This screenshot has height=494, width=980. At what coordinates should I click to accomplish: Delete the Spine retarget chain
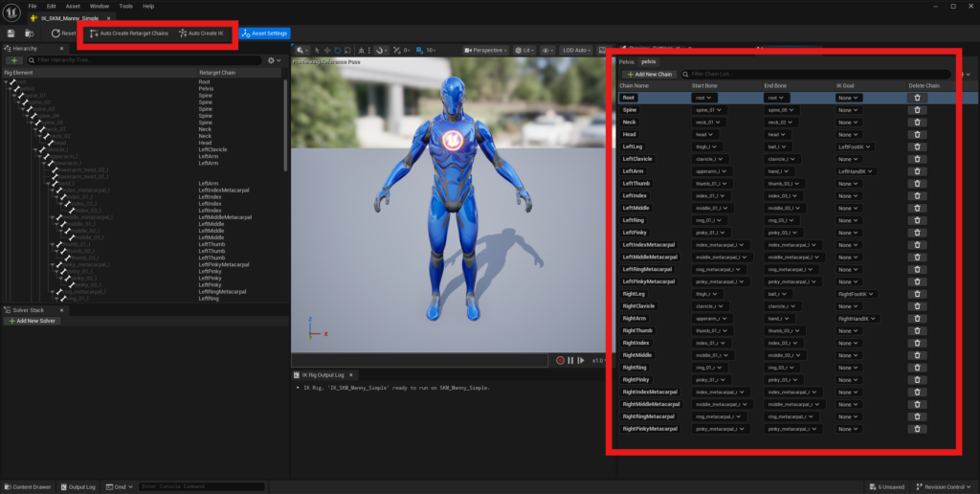917,110
